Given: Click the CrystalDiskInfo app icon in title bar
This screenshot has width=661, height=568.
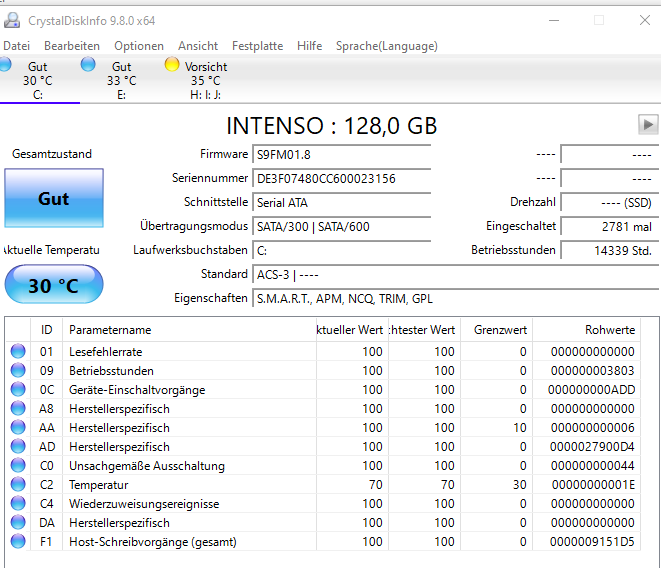Looking at the screenshot, I should tap(12, 21).
